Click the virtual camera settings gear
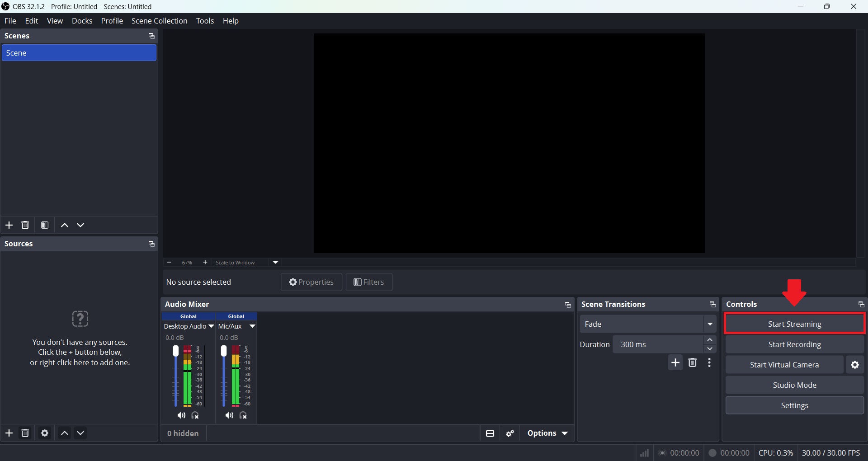The image size is (868, 461). point(855,365)
